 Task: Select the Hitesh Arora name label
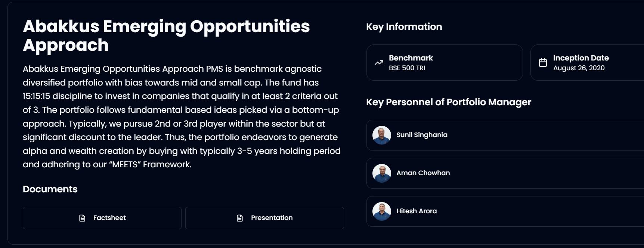(x=417, y=211)
